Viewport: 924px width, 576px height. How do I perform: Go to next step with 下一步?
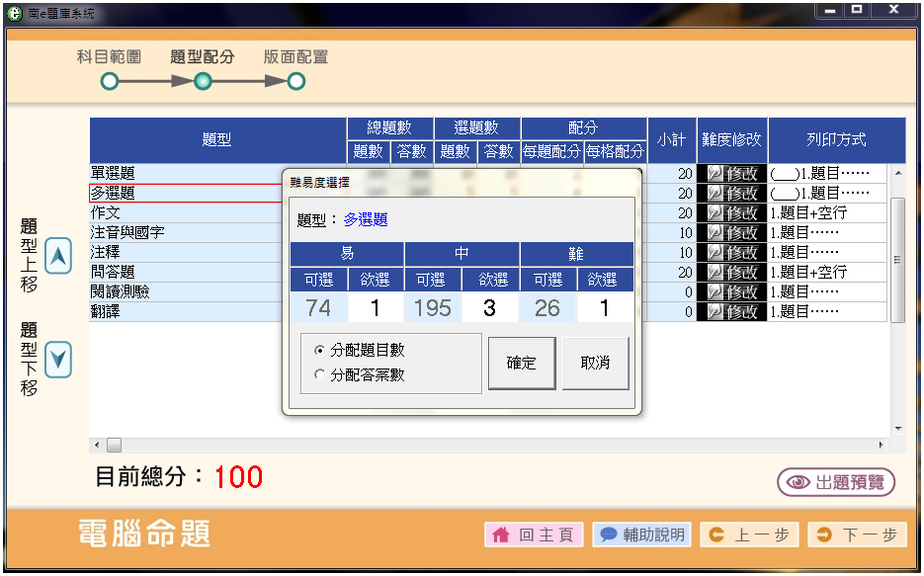click(x=857, y=535)
